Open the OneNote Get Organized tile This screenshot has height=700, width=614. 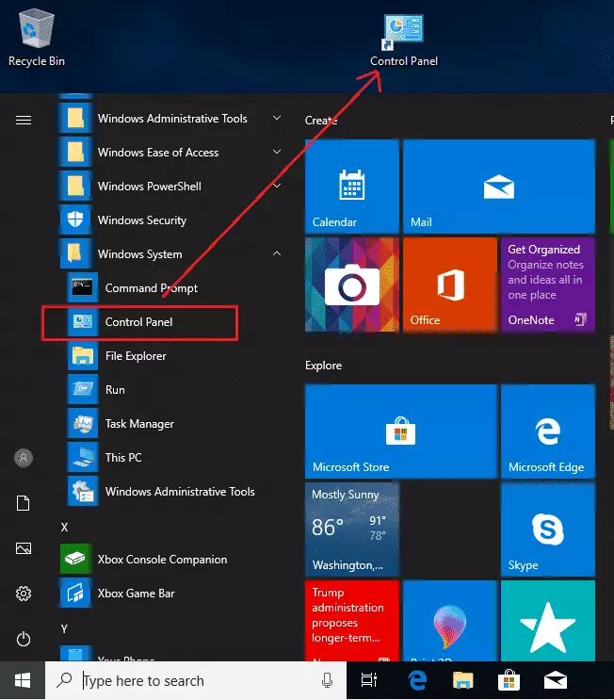click(x=548, y=285)
